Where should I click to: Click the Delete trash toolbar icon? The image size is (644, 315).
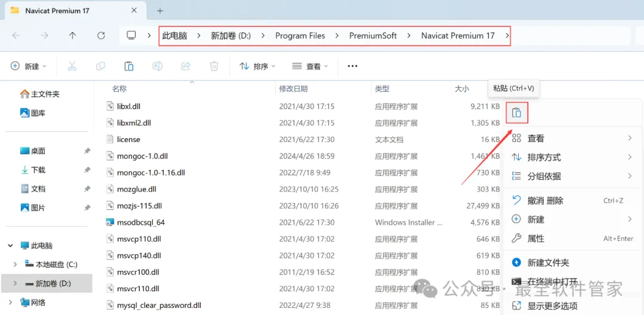pos(214,66)
